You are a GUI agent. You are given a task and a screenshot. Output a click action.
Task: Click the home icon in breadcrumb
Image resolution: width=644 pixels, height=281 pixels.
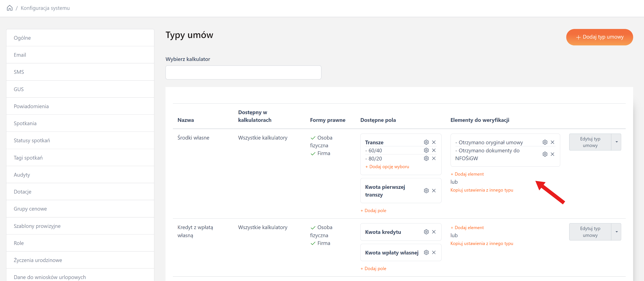10,8
